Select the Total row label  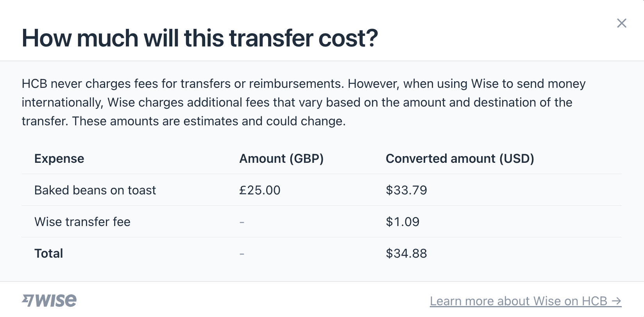tap(49, 253)
